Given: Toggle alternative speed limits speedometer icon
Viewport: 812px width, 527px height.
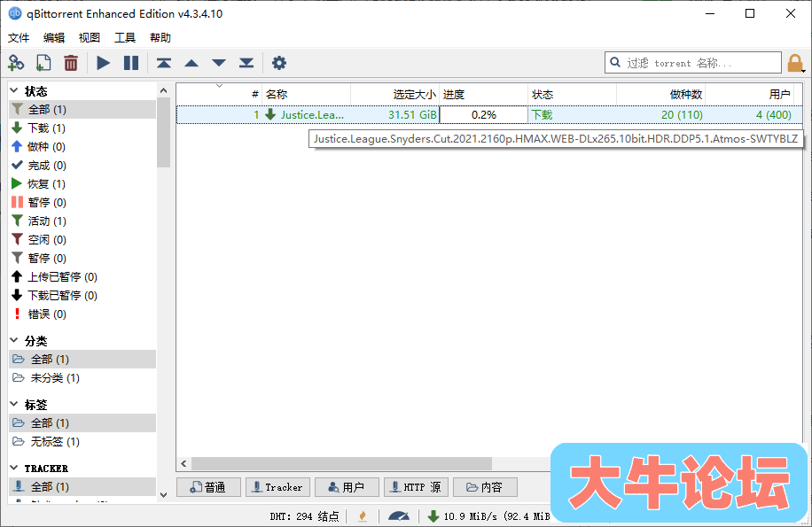Looking at the screenshot, I should [399, 516].
